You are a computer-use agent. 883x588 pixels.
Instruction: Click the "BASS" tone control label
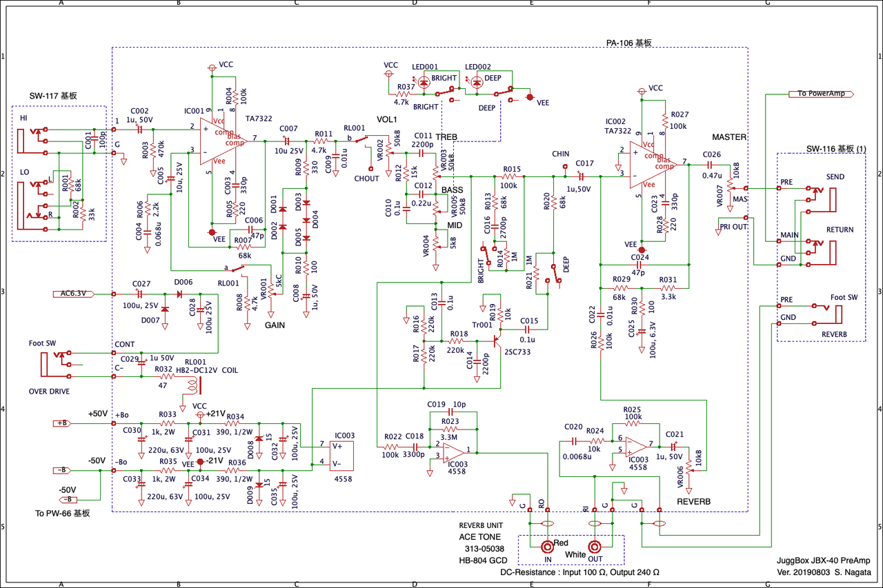453,190
